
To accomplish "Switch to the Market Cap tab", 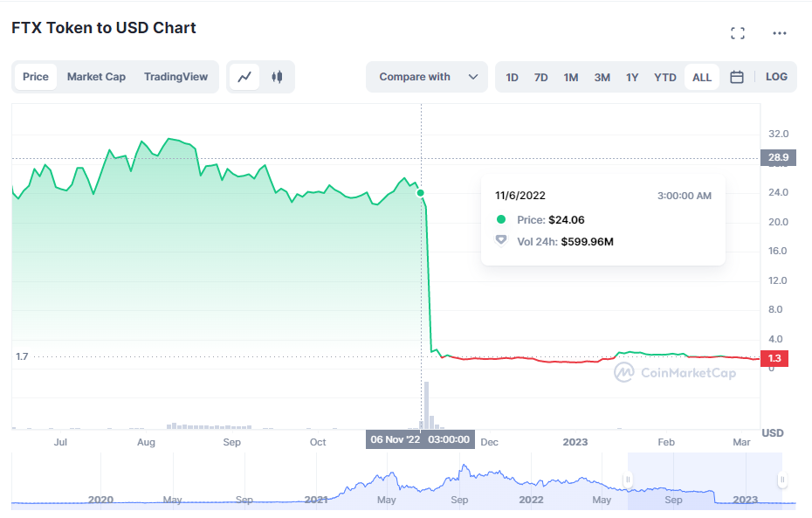I will pos(96,77).
